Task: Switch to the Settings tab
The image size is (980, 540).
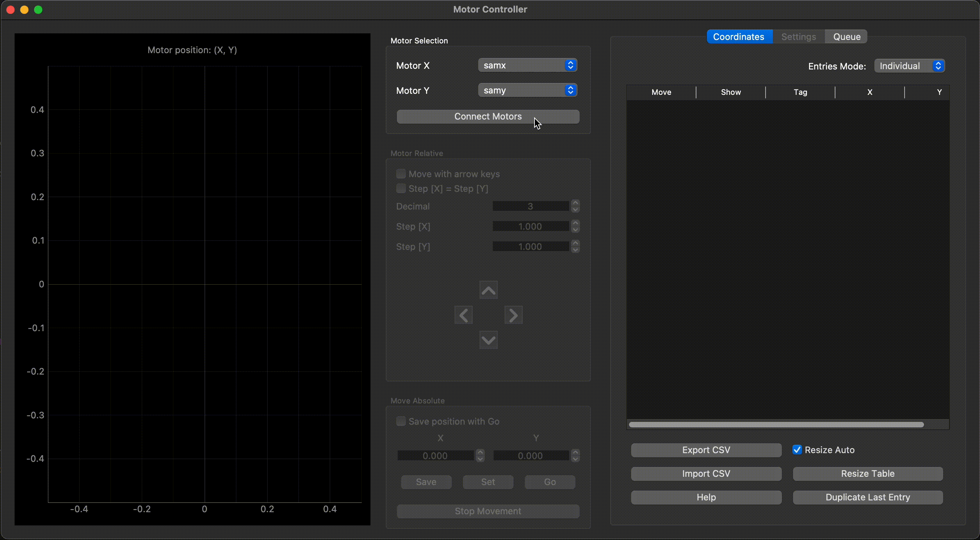Action: click(x=798, y=36)
